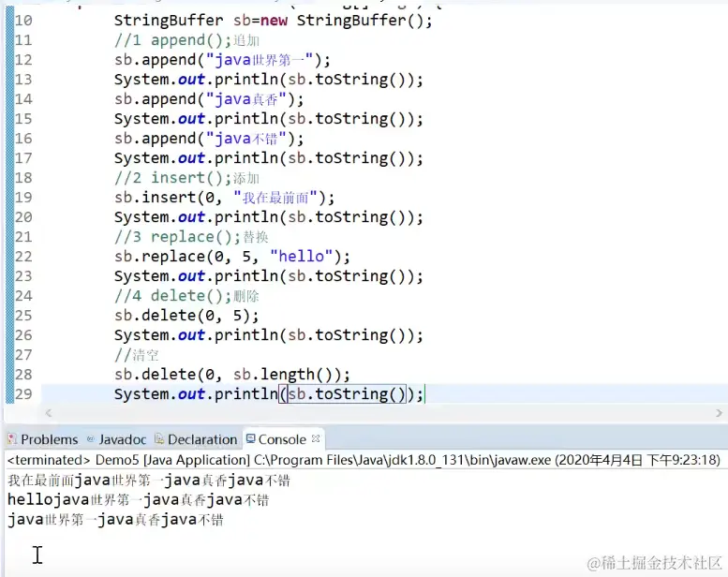728x577 pixels.
Task: Select the Console tab
Action: pyautogui.click(x=282, y=439)
